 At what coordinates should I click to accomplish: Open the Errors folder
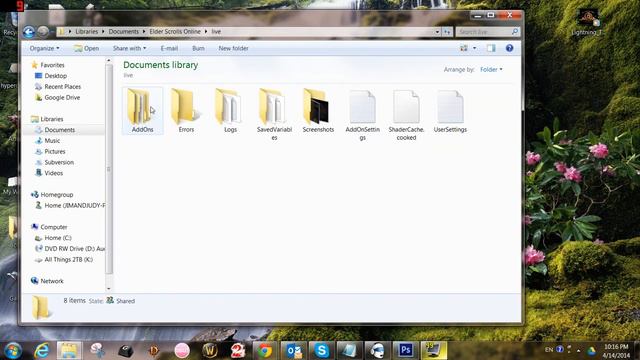point(186,110)
